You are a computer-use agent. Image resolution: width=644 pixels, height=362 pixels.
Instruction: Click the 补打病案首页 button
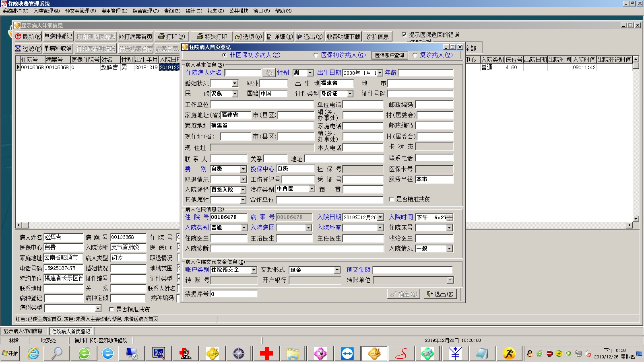[x=136, y=37]
